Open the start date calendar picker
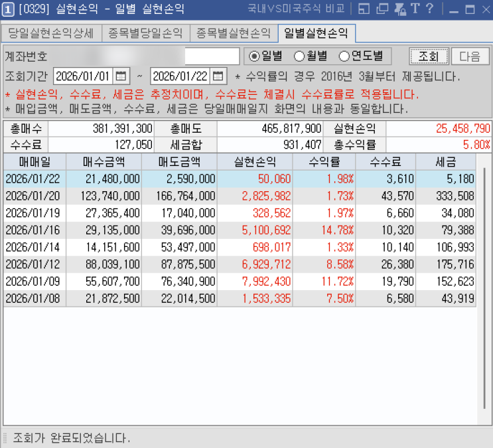This screenshot has height=448, width=493. point(121,76)
